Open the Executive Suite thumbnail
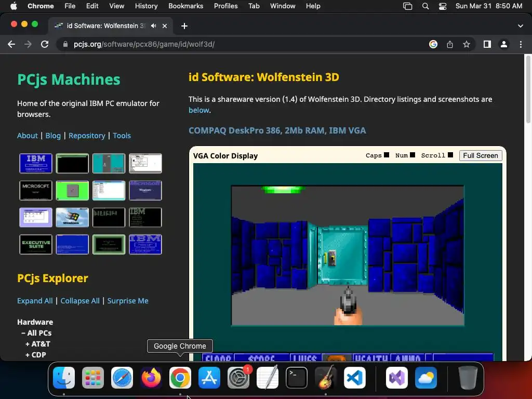The width and height of the screenshot is (532, 399). pos(36,244)
